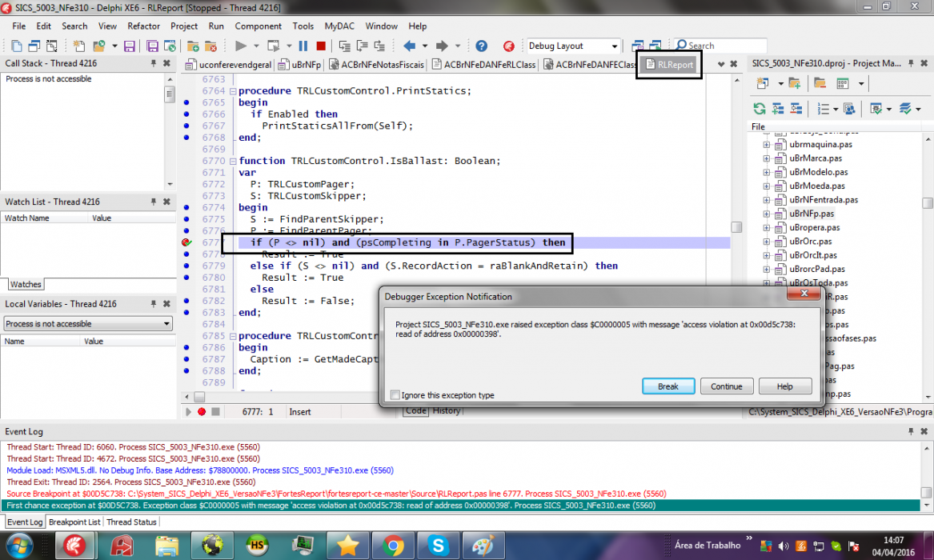Click the Save All icon
This screenshot has height=560, width=934.
pyautogui.click(x=152, y=46)
